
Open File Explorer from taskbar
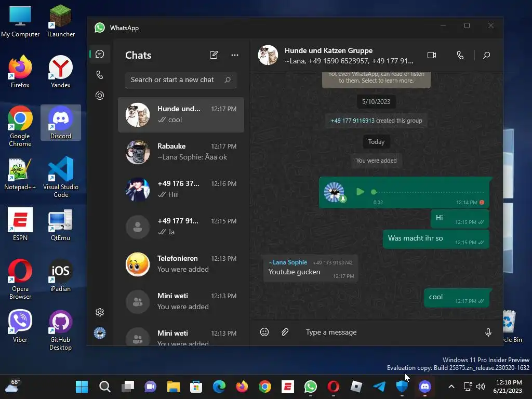pos(174,387)
